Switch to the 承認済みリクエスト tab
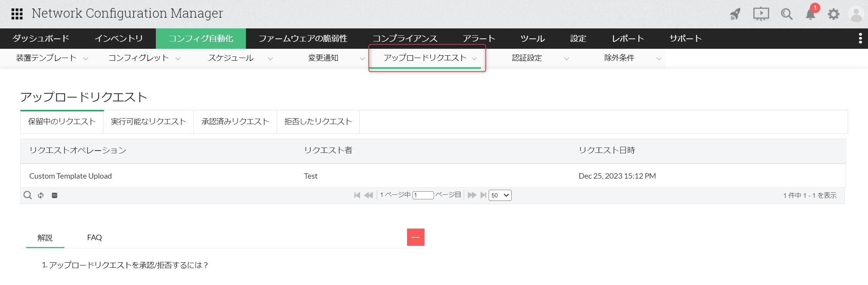868x285 pixels. point(235,122)
